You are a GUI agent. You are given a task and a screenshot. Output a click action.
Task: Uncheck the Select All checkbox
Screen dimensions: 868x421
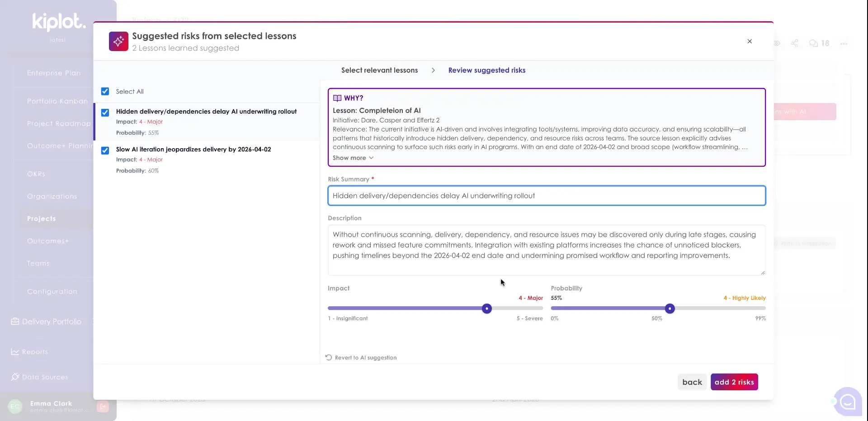click(105, 91)
